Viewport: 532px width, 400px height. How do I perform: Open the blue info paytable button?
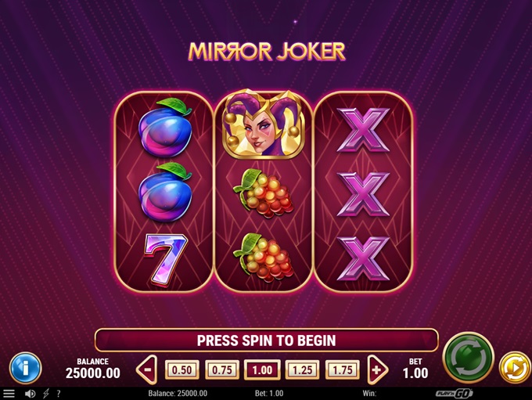coord(25,368)
